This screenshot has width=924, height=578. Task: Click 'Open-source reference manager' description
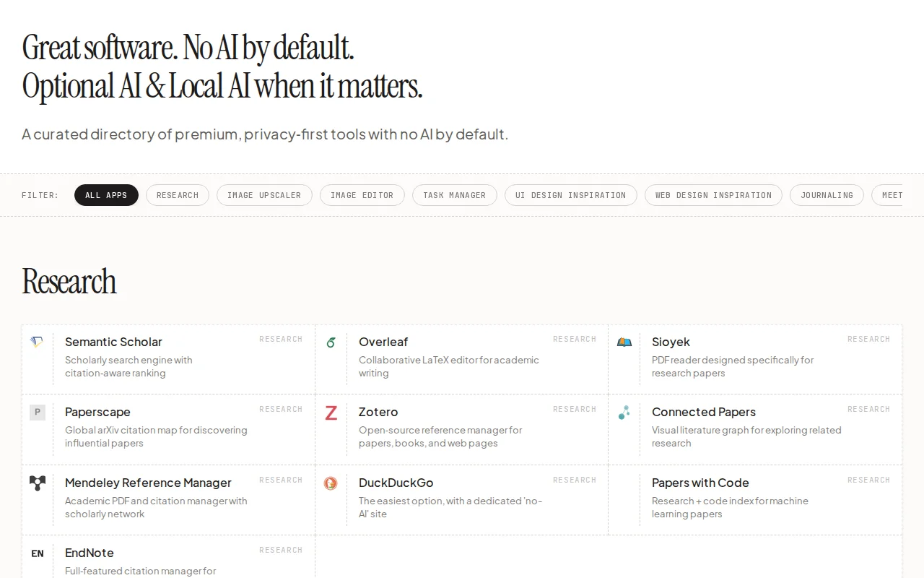[440, 436]
